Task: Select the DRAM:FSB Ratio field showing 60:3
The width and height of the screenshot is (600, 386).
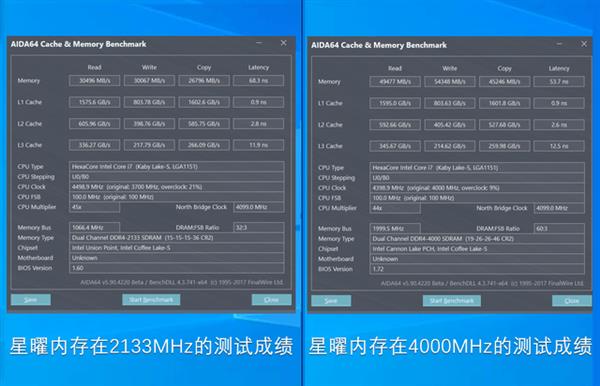Action: coord(559,228)
